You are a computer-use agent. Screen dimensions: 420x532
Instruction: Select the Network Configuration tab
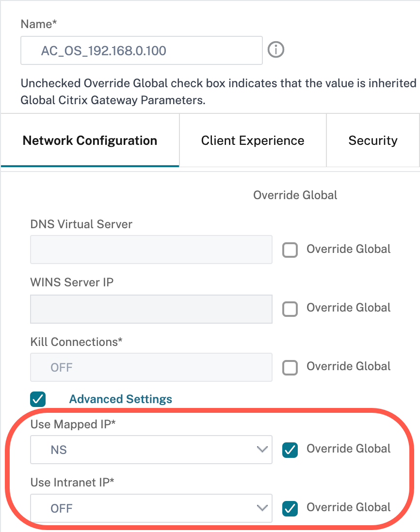pyautogui.click(x=90, y=141)
